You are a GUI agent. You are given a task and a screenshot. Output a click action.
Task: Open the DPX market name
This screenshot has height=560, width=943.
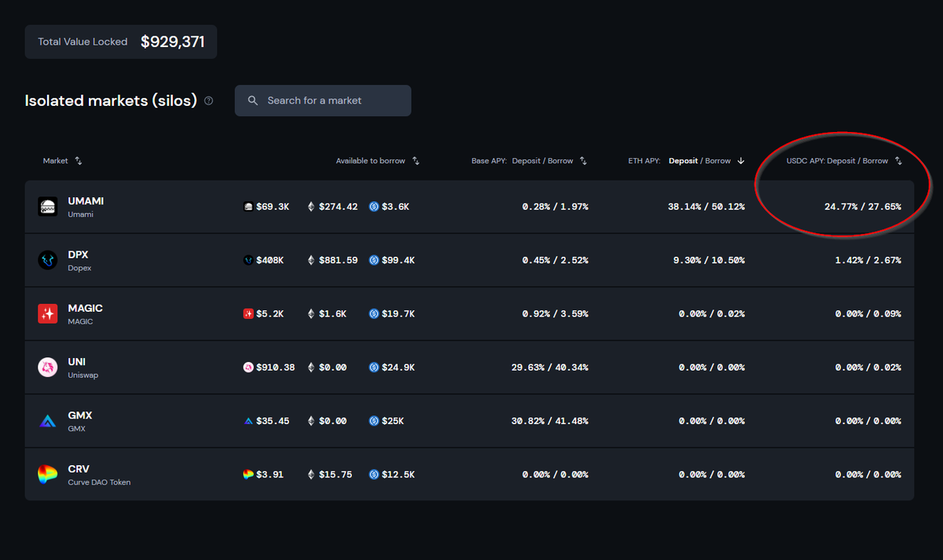pyautogui.click(x=78, y=254)
